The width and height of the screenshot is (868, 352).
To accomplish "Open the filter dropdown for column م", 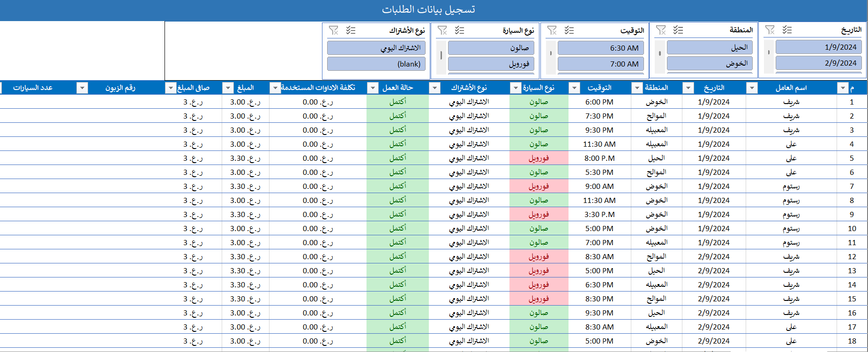I will coord(843,88).
